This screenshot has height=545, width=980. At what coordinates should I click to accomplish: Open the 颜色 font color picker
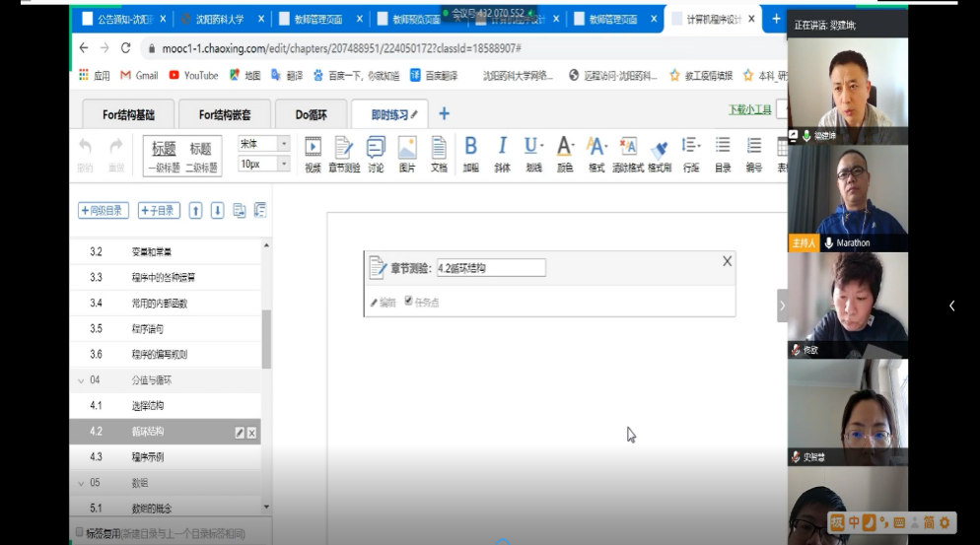click(x=565, y=153)
